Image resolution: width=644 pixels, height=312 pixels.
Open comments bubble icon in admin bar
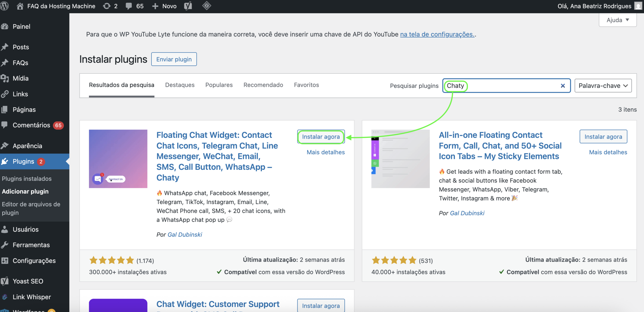click(x=129, y=6)
